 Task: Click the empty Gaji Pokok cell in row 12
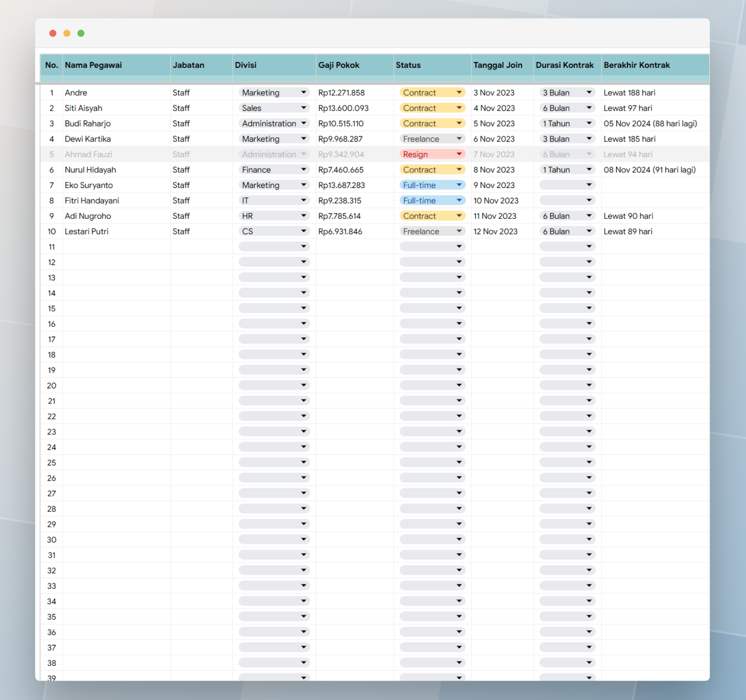click(355, 262)
